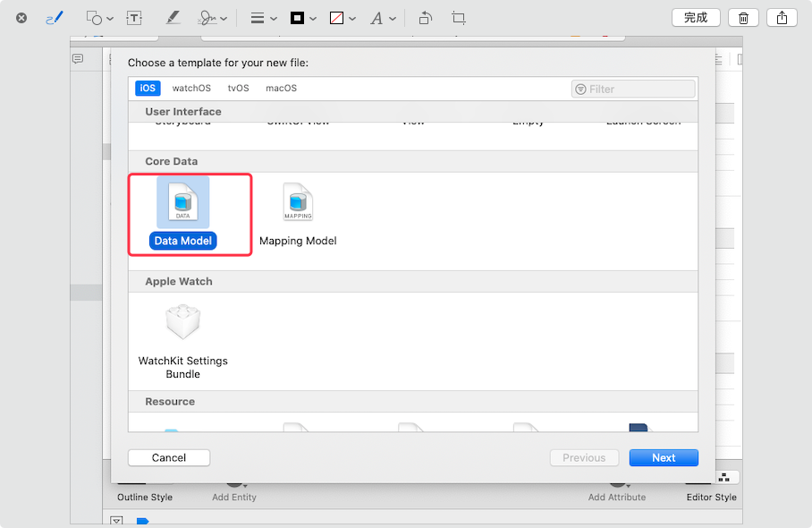Click the Resource section header

[413, 402]
